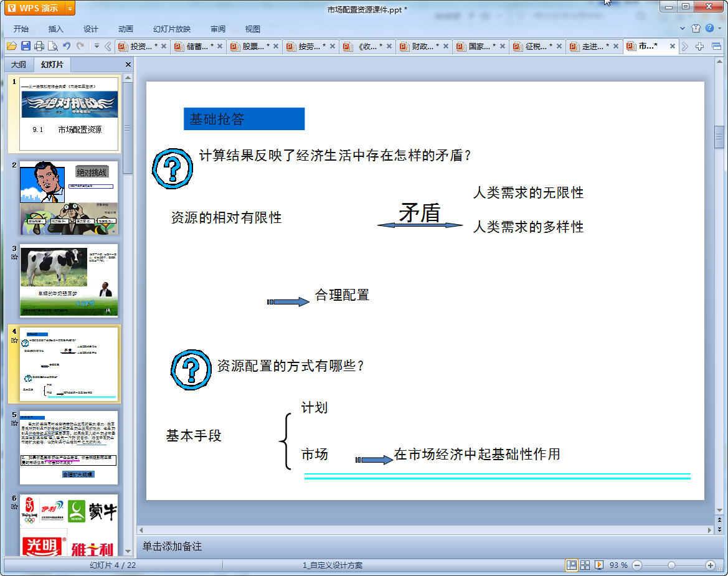Click the animation star under slide 6 number
This screenshot has height=576, width=728.
[14, 506]
